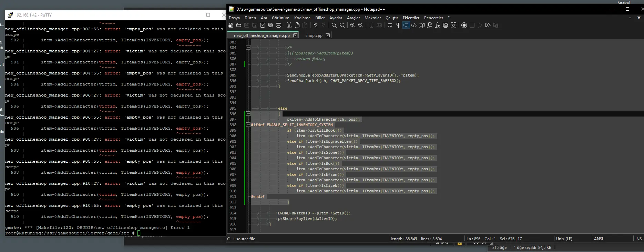Viewport: 644px width, 252px height.
Task: Click the Unix (LF) status bar field
Action: 564,239
